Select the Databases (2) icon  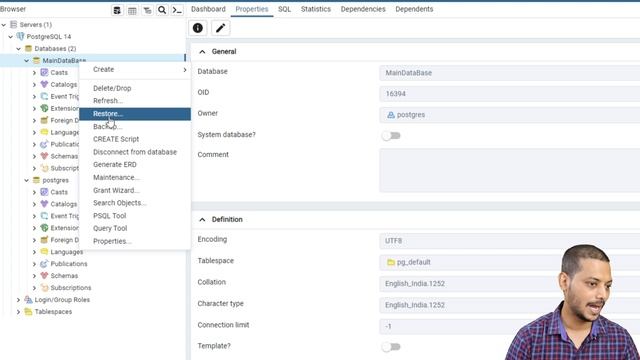pos(29,48)
